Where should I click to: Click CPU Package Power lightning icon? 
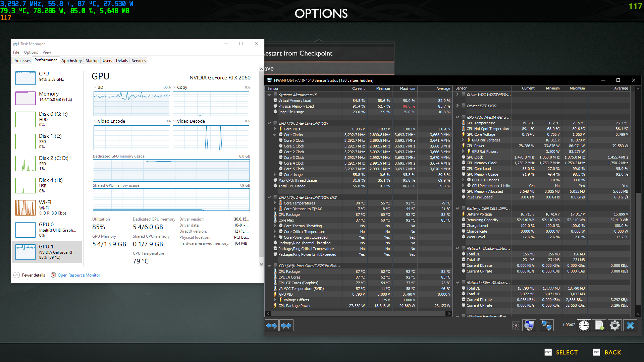pos(275,306)
